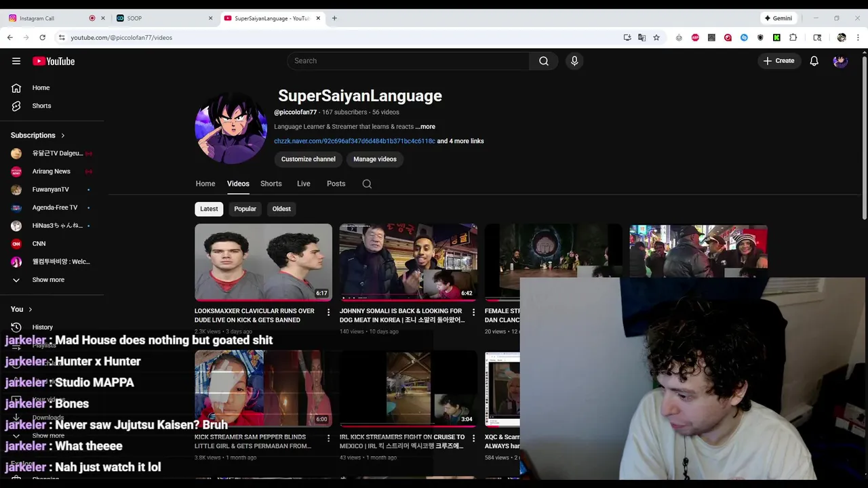868x488 pixels.
Task: Expand the You section chevron
Action: pyautogui.click(x=30, y=309)
